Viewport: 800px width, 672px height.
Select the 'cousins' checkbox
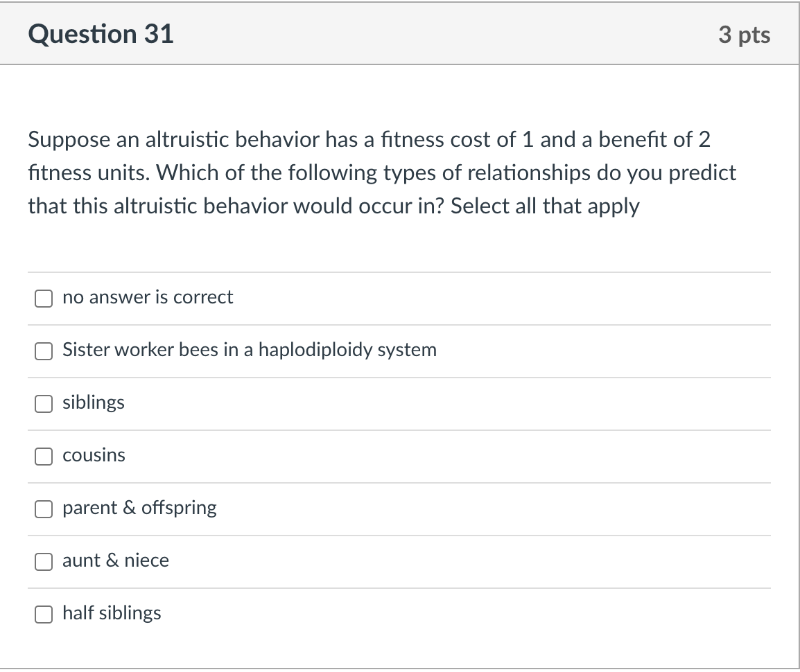click(x=44, y=457)
